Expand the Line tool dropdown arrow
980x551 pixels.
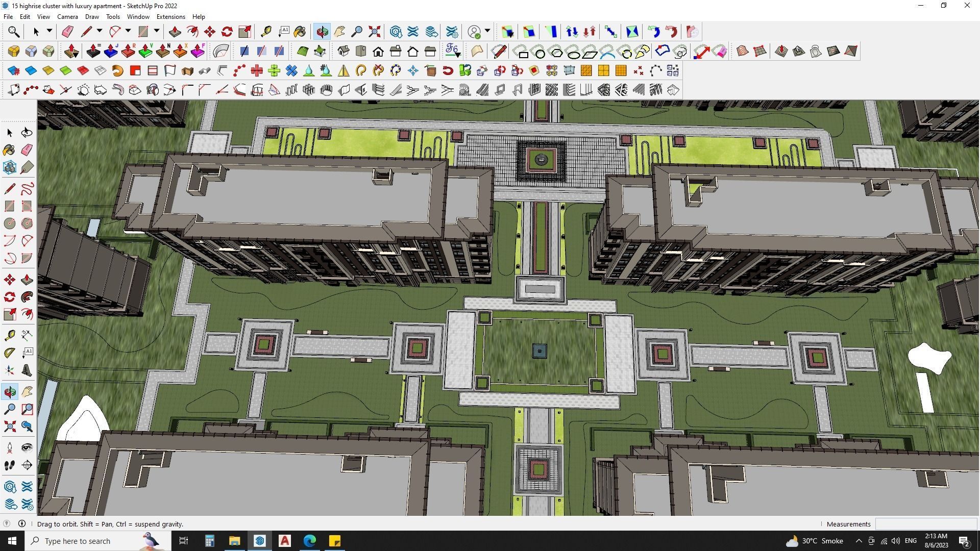click(100, 31)
